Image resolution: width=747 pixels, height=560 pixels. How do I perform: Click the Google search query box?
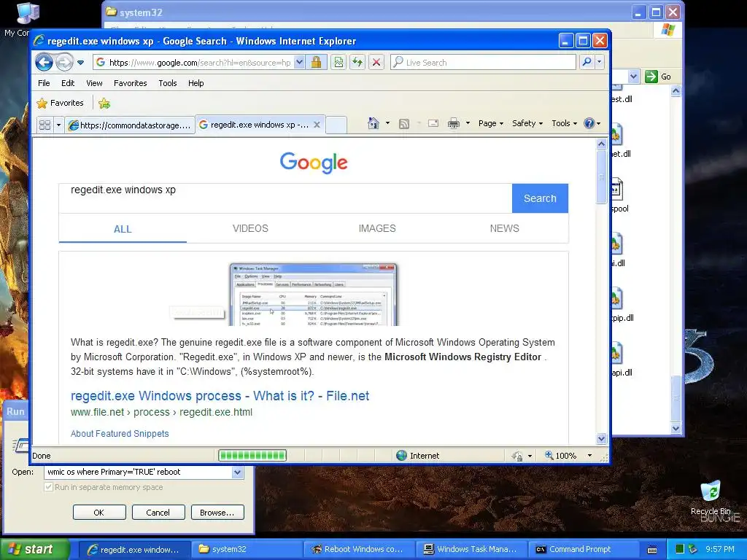click(285, 198)
